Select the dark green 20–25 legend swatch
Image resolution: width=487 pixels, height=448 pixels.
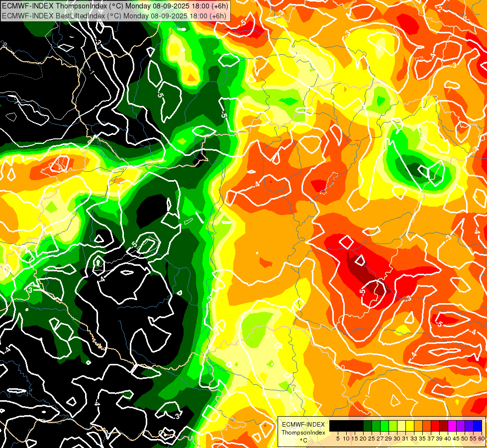[x=368, y=426]
